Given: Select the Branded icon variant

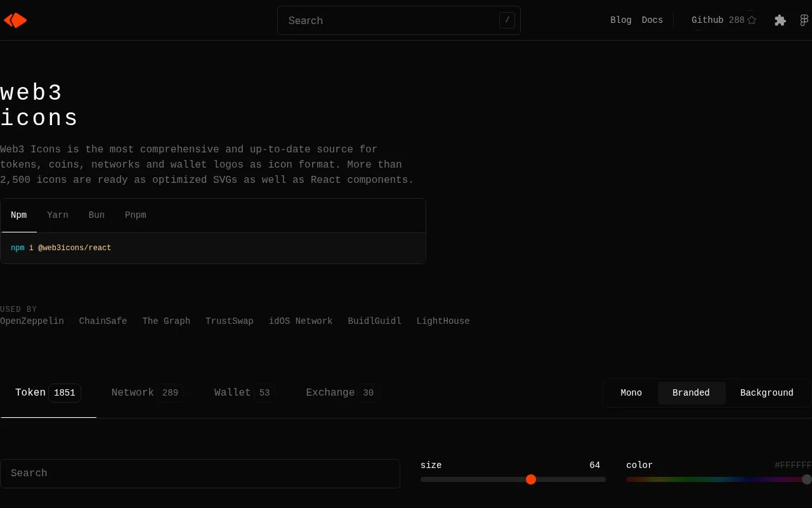Looking at the screenshot, I should pyautogui.click(x=691, y=393).
